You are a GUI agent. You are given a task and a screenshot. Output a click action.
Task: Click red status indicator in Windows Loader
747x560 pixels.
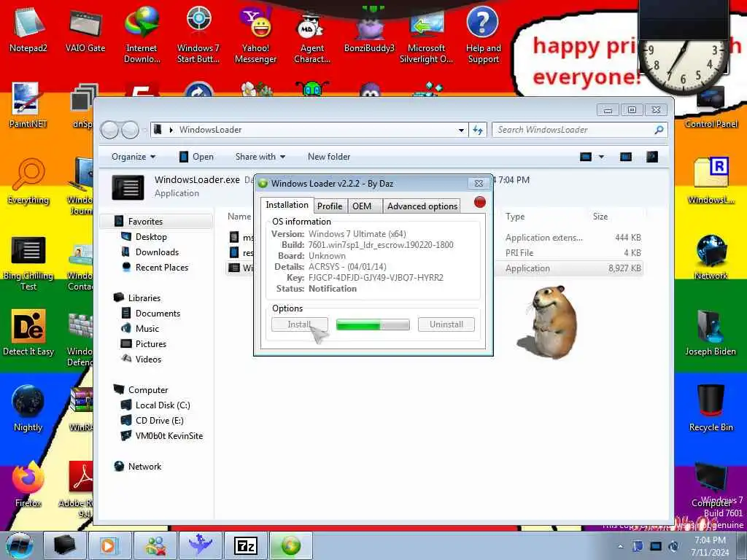coord(480,203)
